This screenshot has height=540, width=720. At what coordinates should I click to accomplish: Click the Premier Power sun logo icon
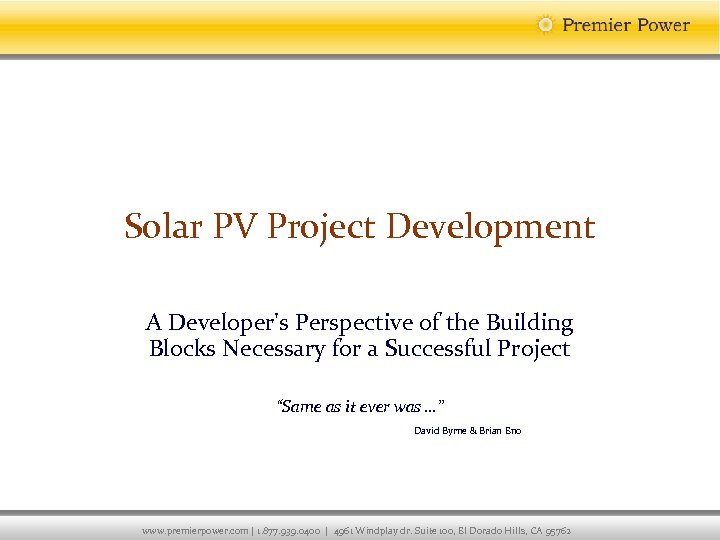545,25
